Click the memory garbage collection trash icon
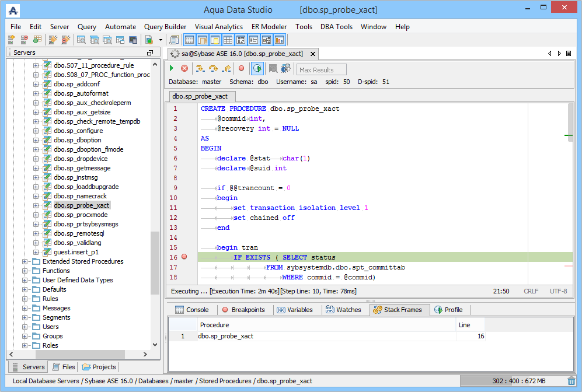Image resolution: width=582 pixels, height=392 pixels. (571, 381)
